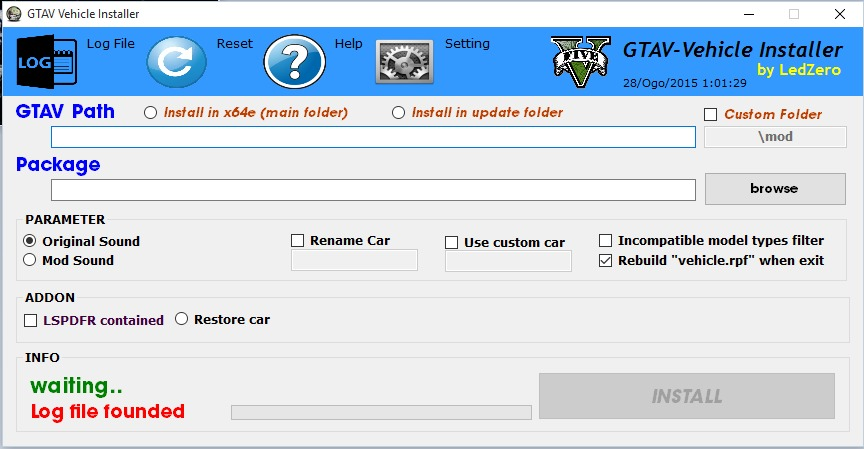
Task: Open the Log File icon
Action: tap(47, 63)
